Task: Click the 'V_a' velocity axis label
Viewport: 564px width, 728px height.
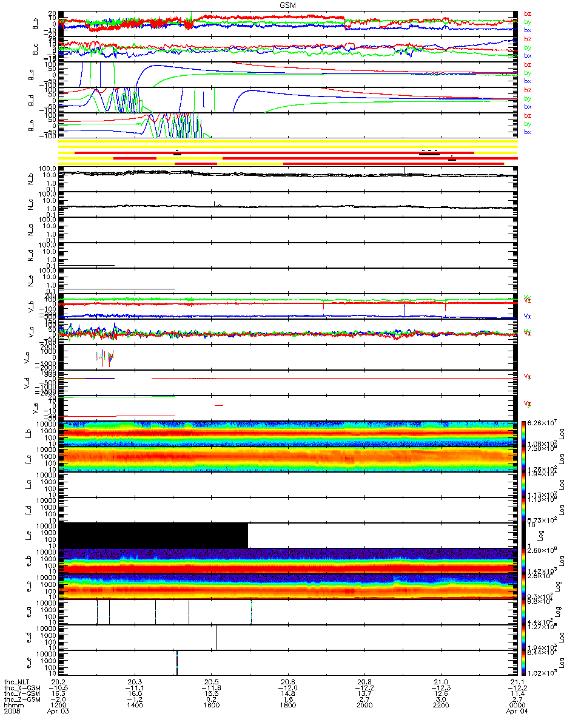Action: (27, 357)
